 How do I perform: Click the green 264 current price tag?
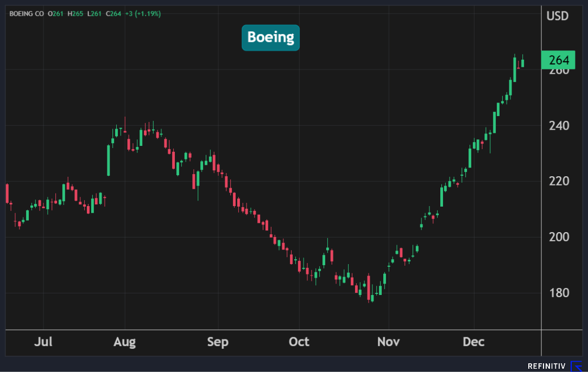pyautogui.click(x=558, y=60)
